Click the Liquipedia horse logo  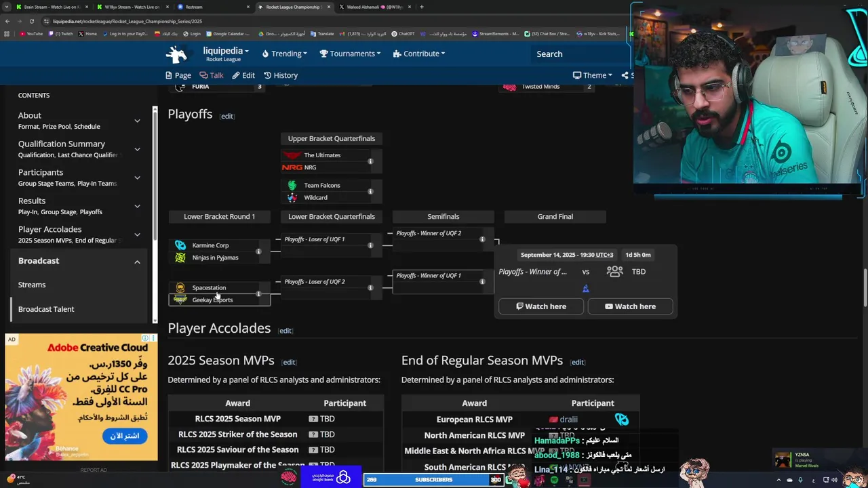tap(177, 54)
